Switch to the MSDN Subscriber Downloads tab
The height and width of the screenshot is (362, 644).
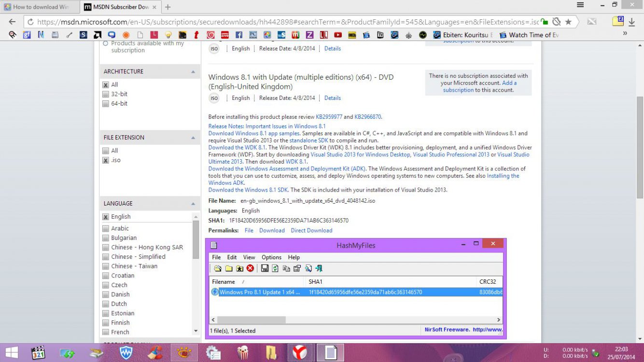pos(121,7)
